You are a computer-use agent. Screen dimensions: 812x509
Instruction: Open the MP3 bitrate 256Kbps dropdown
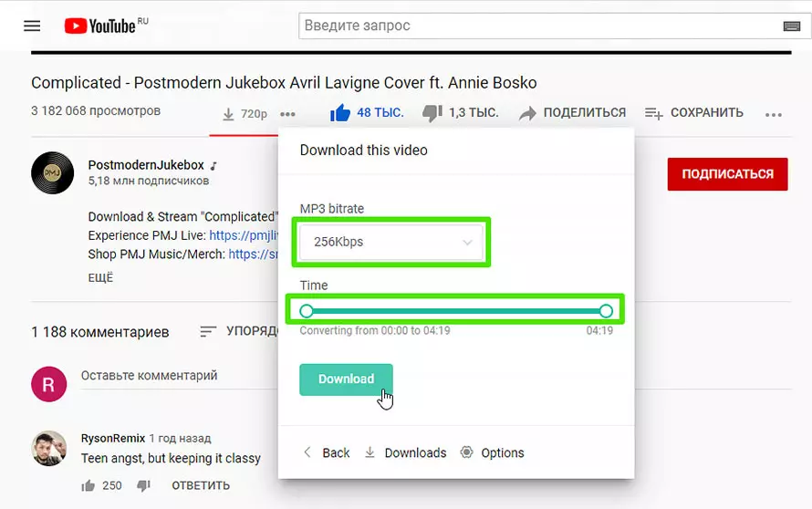coord(391,242)
